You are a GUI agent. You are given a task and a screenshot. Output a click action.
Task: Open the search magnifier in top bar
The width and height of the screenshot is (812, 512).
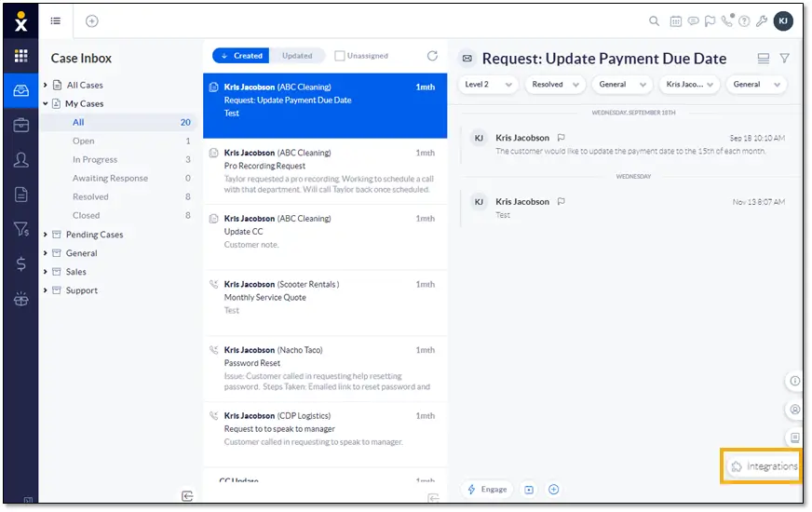(655, 21)
